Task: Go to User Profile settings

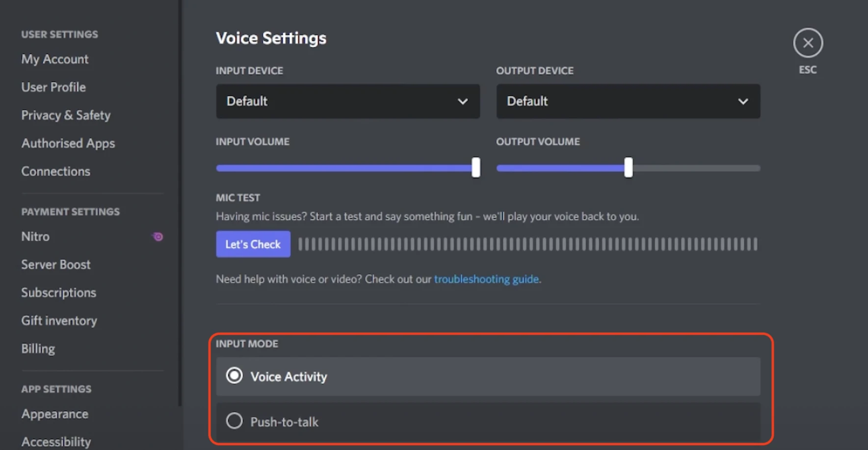Action: (x=53, y=87)
